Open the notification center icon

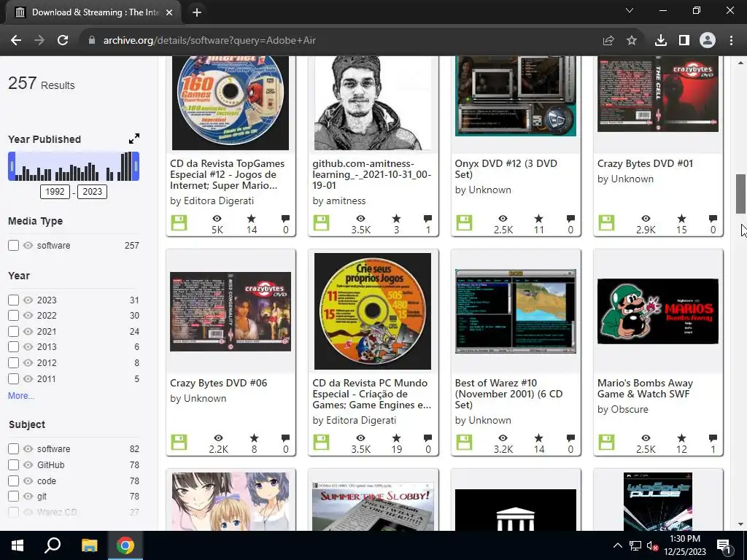coord(724,546)
